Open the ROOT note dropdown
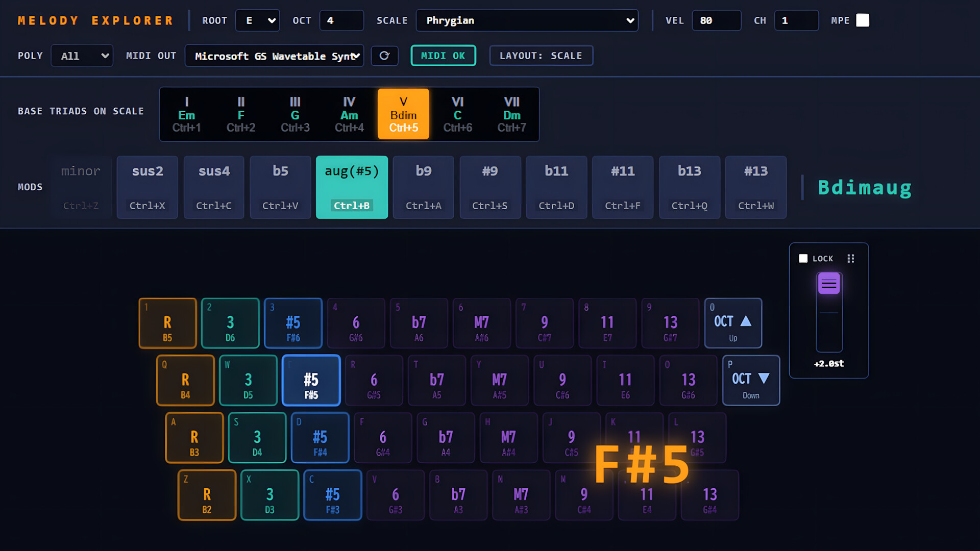This screenshot has height=551, width=980. coord(258,20)
